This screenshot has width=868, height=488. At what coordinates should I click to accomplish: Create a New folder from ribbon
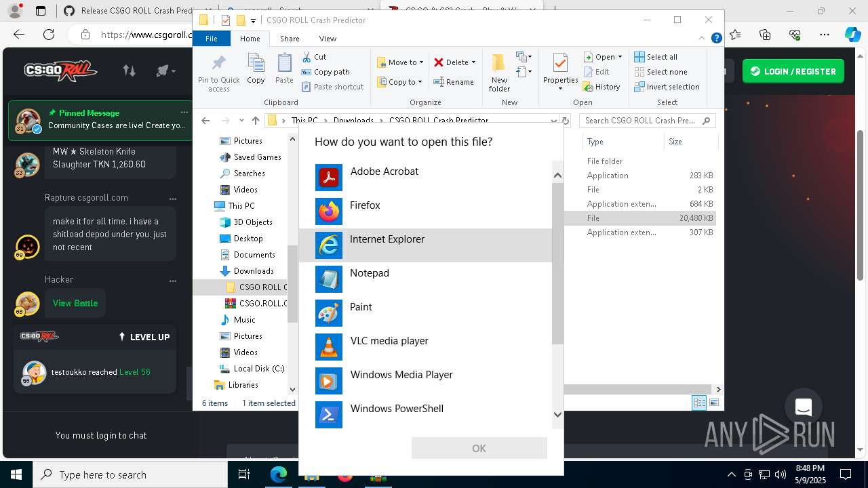click(x=499, y=73)
